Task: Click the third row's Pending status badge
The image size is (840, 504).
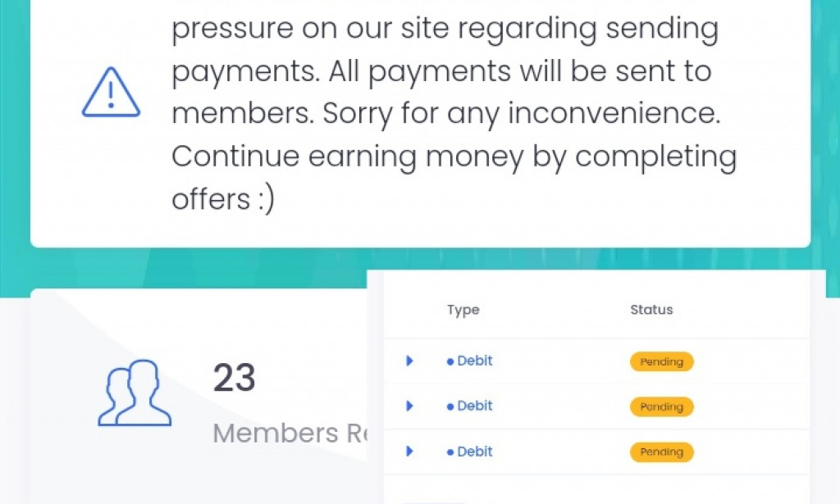Action: point(661,452)
